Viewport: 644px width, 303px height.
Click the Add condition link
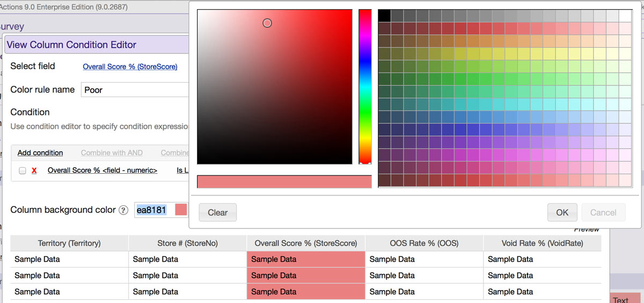coord(40,153)
